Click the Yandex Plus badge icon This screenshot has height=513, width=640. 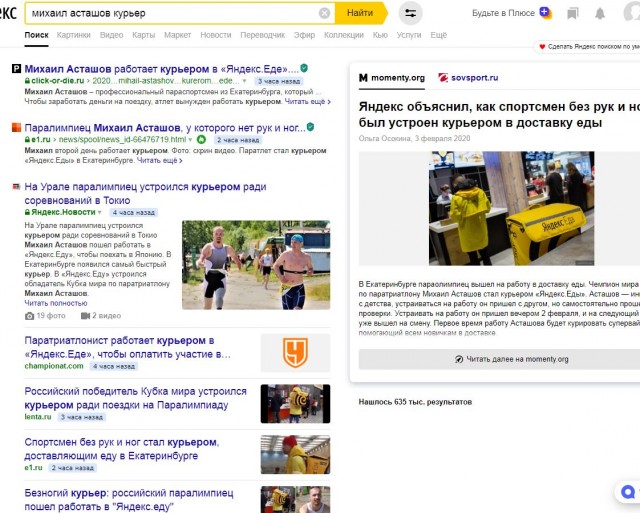click(x=546, y=13)
